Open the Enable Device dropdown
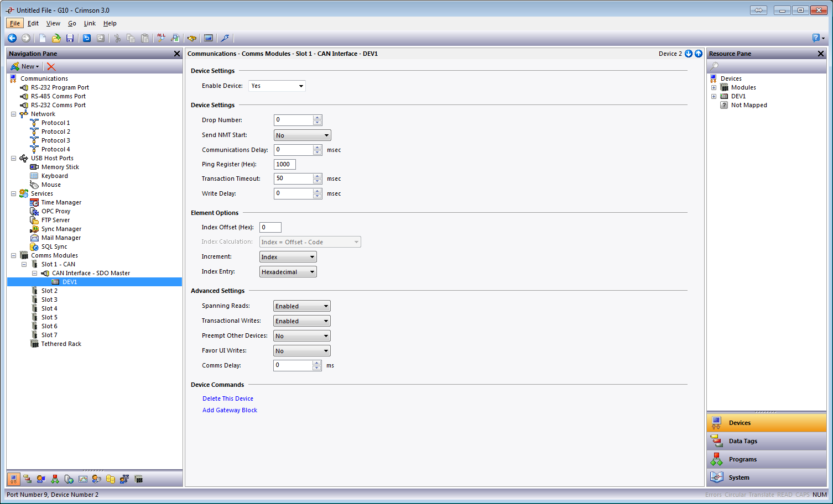Viewport: 833px width, 504px height. tap(277, 86)
